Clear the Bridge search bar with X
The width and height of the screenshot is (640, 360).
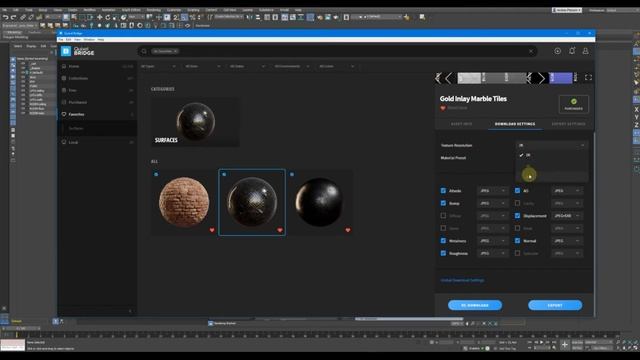pyautogui.click(x=531, y=51)
